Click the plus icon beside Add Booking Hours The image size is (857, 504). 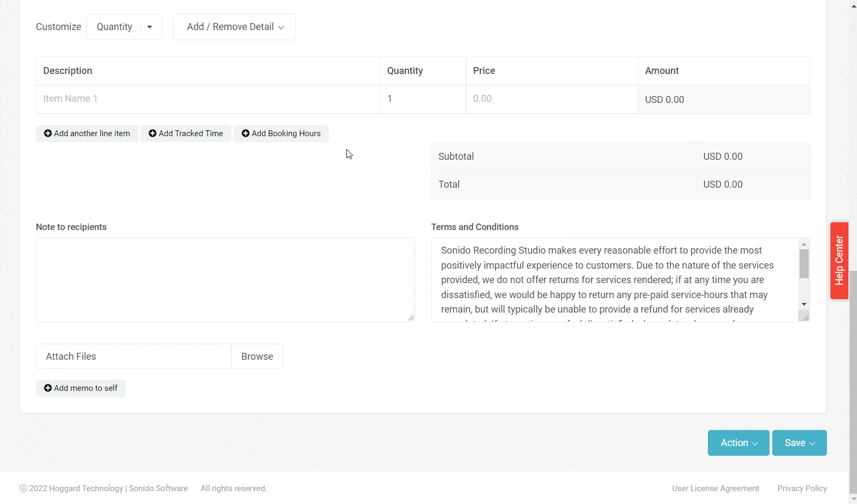[x=246, y=134]
